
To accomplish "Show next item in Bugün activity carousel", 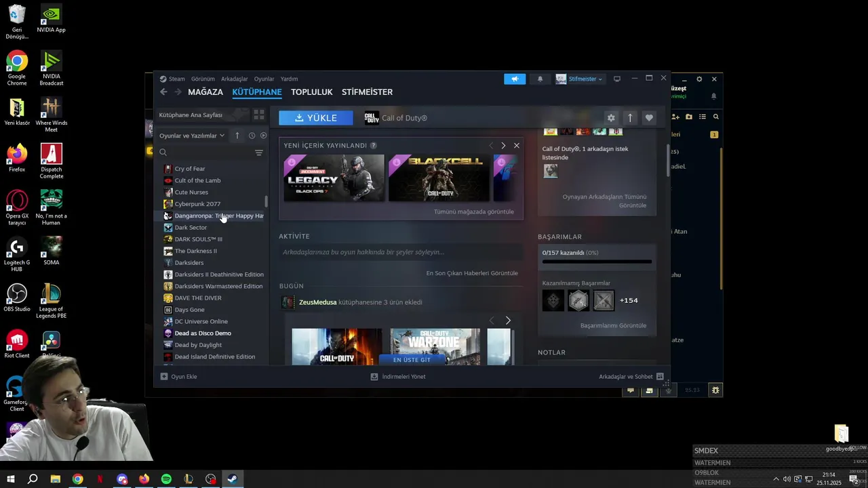I will [x=508, y=320].
